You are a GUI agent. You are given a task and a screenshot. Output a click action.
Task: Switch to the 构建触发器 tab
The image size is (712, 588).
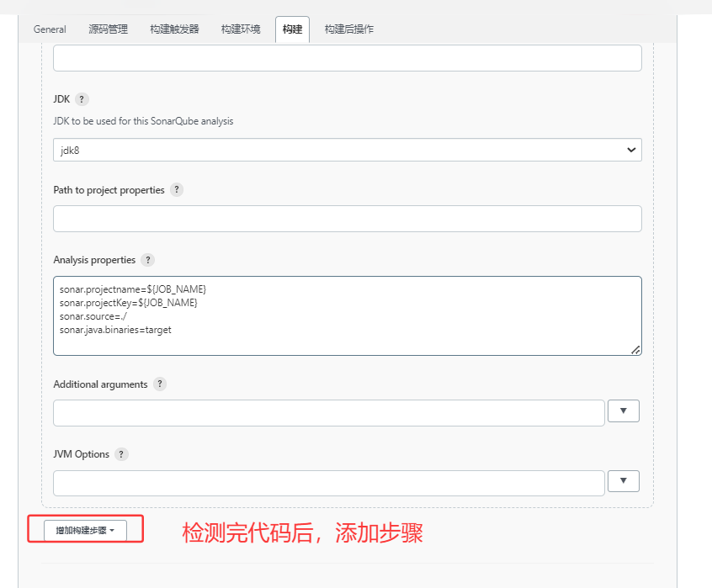click(x=175, y=29)
